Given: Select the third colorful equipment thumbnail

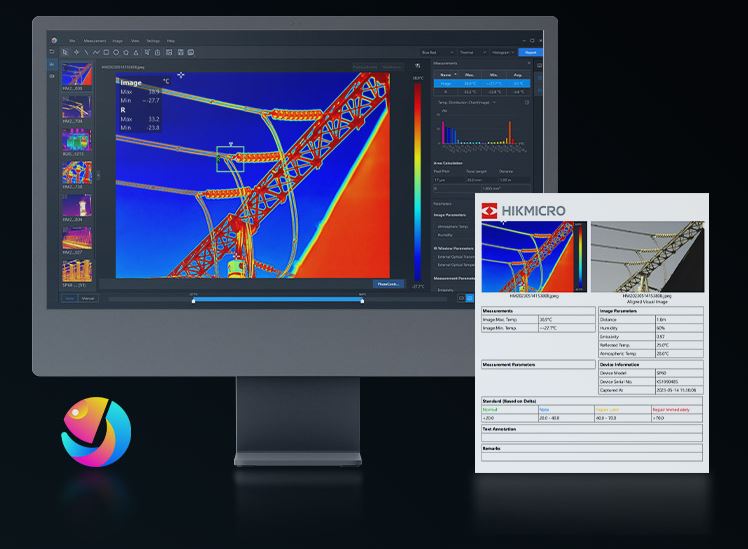Looking at the screenshot, I should [x=77, y=140].
